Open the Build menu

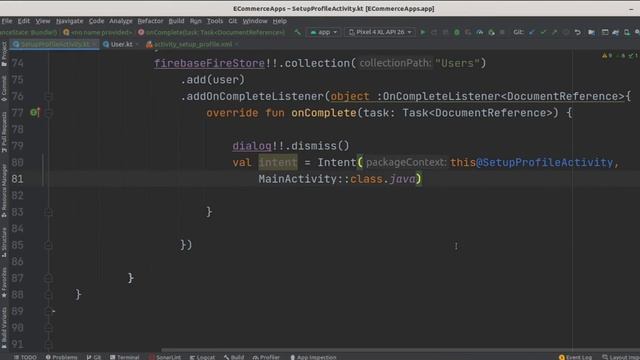click(x=176, y=21)
